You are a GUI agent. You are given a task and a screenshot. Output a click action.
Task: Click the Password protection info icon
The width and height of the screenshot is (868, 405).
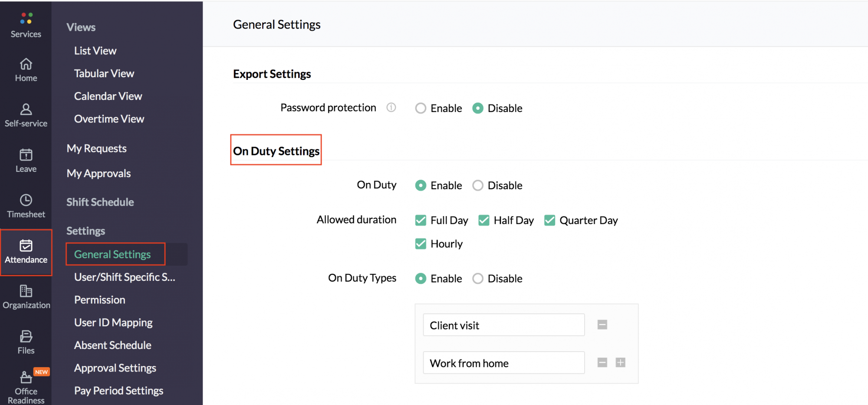[391, 108]
